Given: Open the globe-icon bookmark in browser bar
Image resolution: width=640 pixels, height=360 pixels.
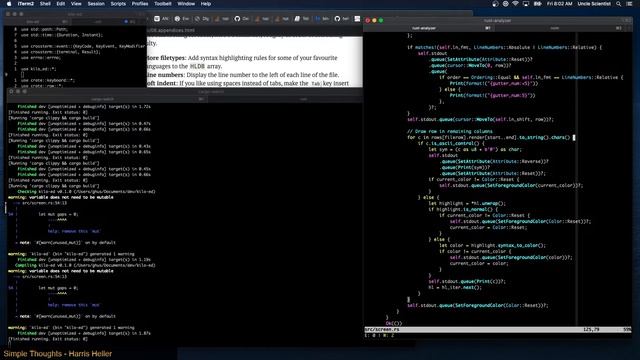Looking at the screenshot, I should [182, 19].
